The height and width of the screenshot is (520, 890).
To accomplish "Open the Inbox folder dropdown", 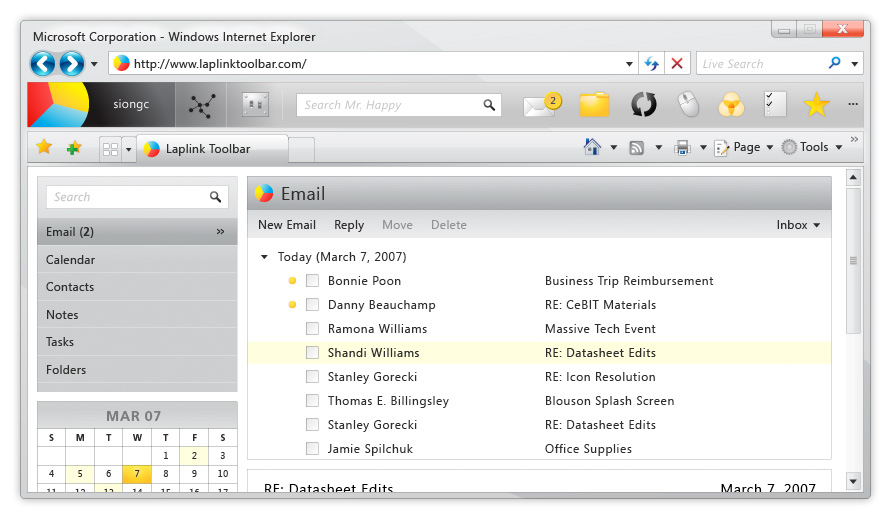I will [798, 225].
